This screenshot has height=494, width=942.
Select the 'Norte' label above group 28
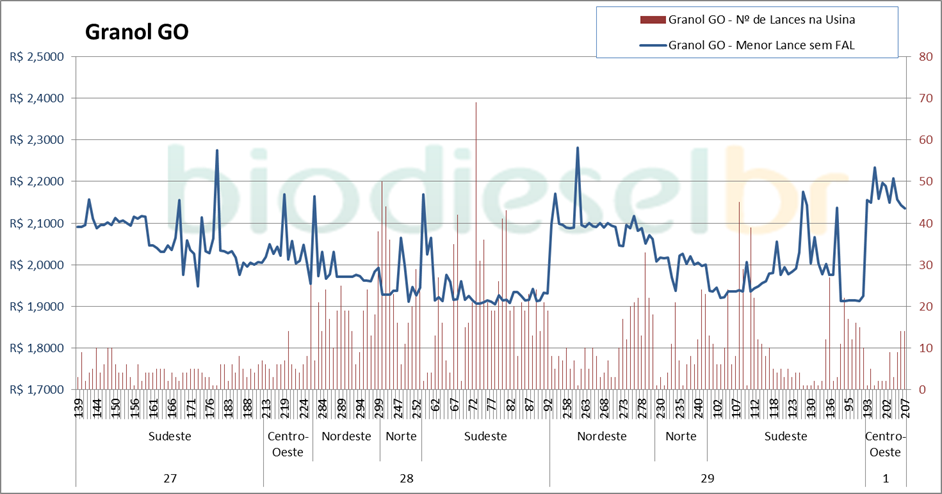395,437
